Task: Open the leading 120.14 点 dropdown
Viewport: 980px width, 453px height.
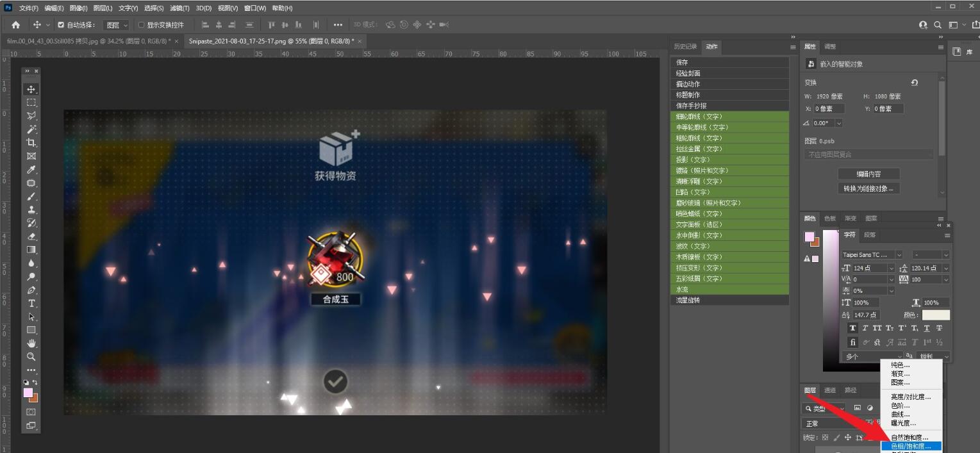Action: click(x=946, y=268)
